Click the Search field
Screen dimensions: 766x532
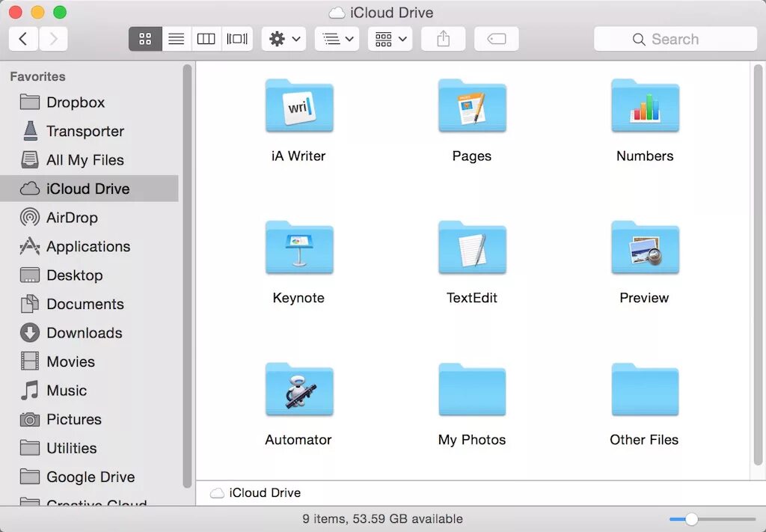[x=675, y=39]
